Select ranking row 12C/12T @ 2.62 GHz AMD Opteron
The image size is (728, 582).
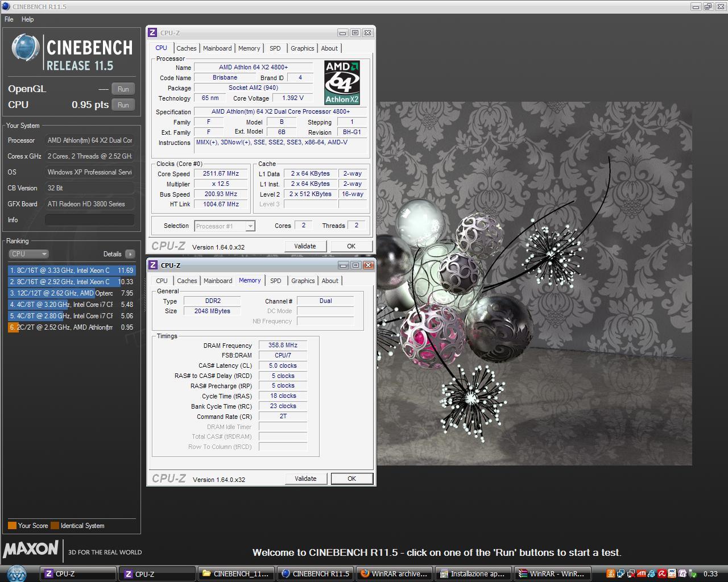[x=72, y=293]
